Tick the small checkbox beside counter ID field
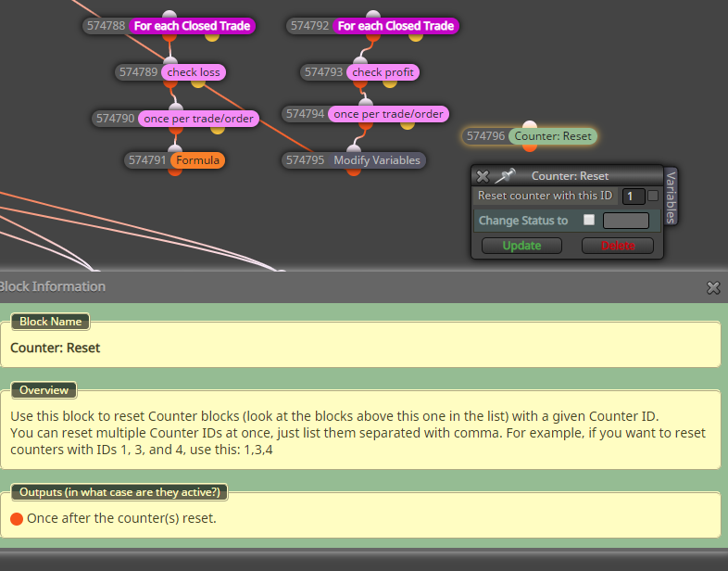Image resolution: width=728 pixels, height=571 pixels. (653, 196)
